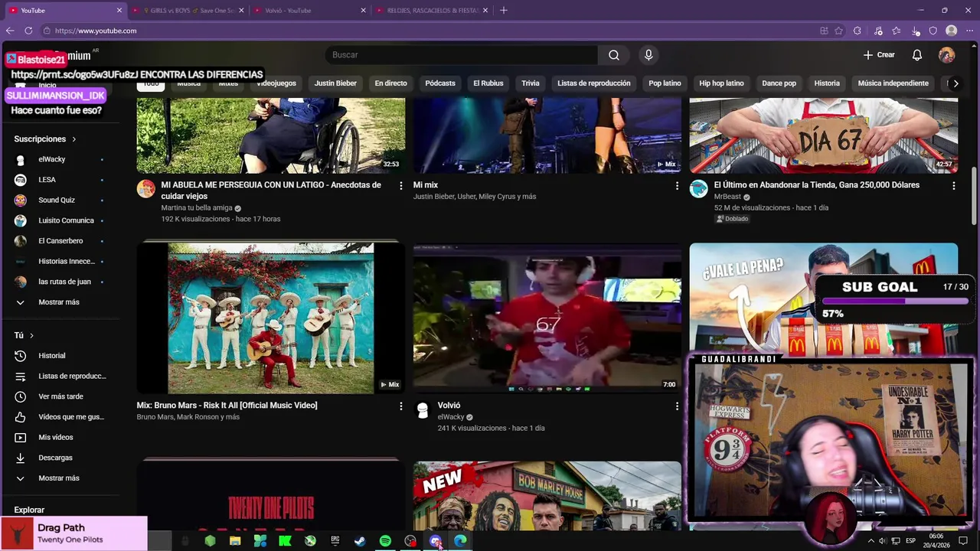Open options menu for Mix: Bruno Mars
Viewport: 980px width, 551px height.
tap(400, 406)
